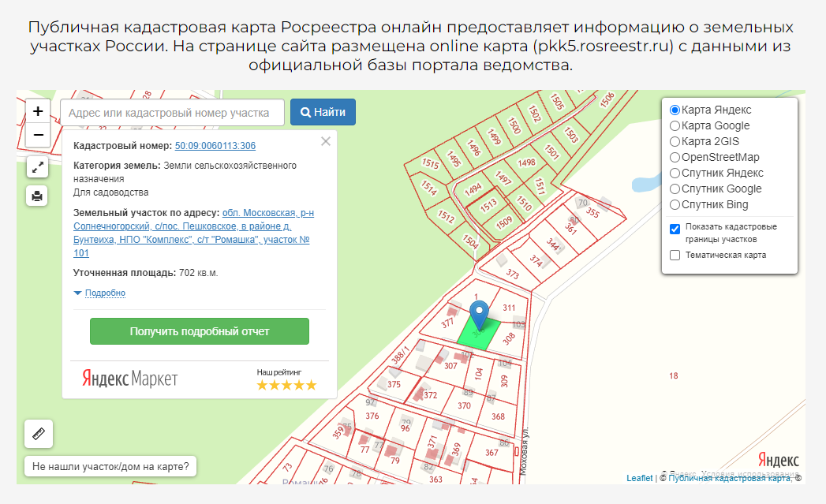Image resolution: width=826 pixels, height=504 pixels.
Task: Click the Яндекс logo on map
Action: tap(778, 460)
